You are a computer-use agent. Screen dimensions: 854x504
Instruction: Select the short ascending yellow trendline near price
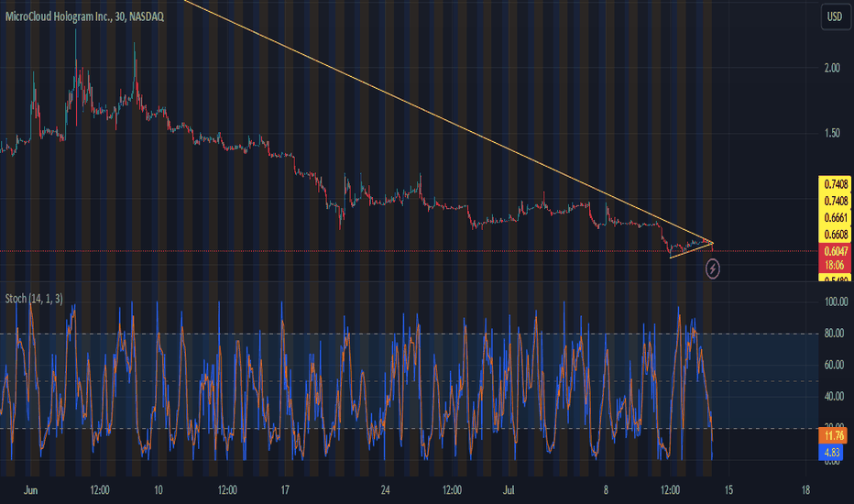(x=692, y=251)
